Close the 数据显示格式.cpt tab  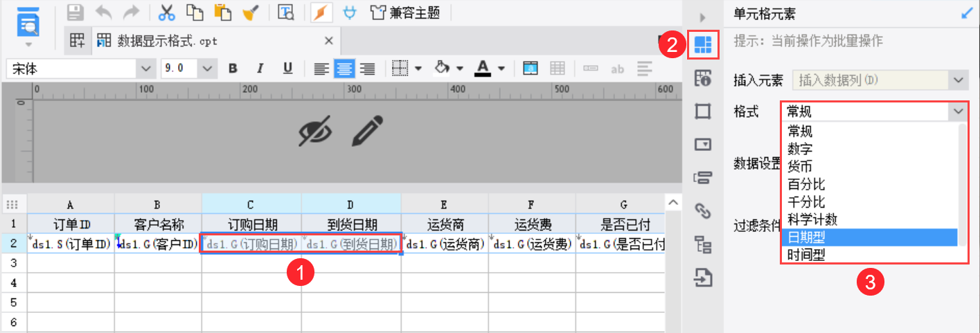pos(328,41)
